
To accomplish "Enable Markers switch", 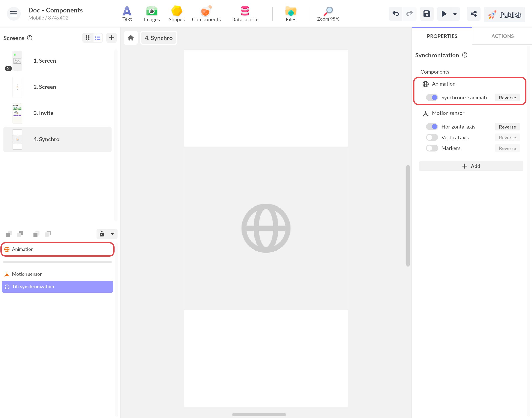I will click(x=432, y=148).
